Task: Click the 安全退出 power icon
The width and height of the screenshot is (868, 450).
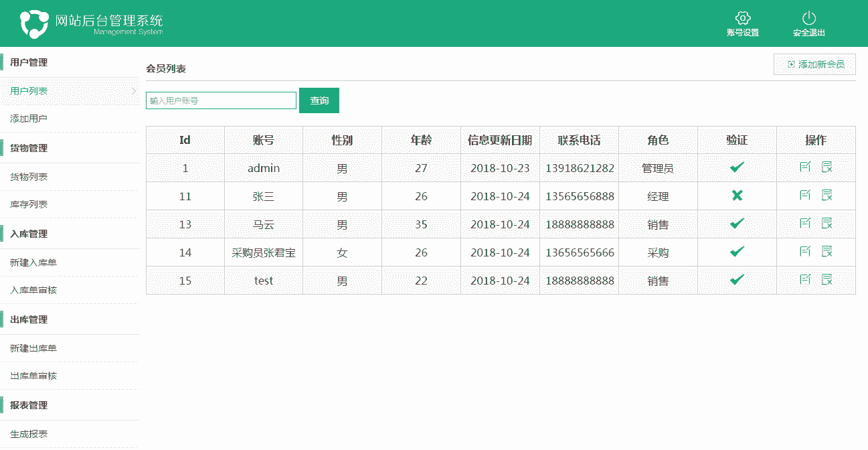Action: 808,19
